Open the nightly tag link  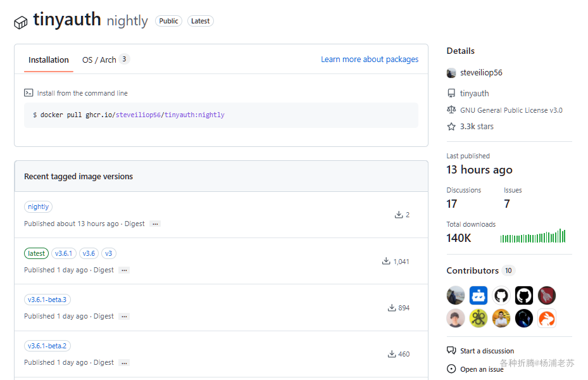pyautogui.click(x=38, y=206)
